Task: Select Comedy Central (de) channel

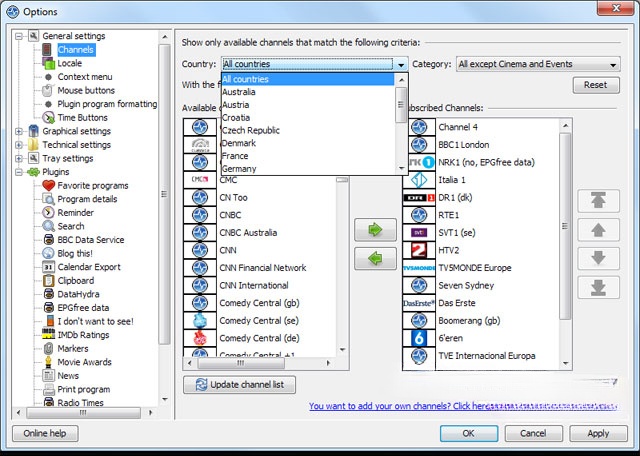Action: click(x=259, y=338)
